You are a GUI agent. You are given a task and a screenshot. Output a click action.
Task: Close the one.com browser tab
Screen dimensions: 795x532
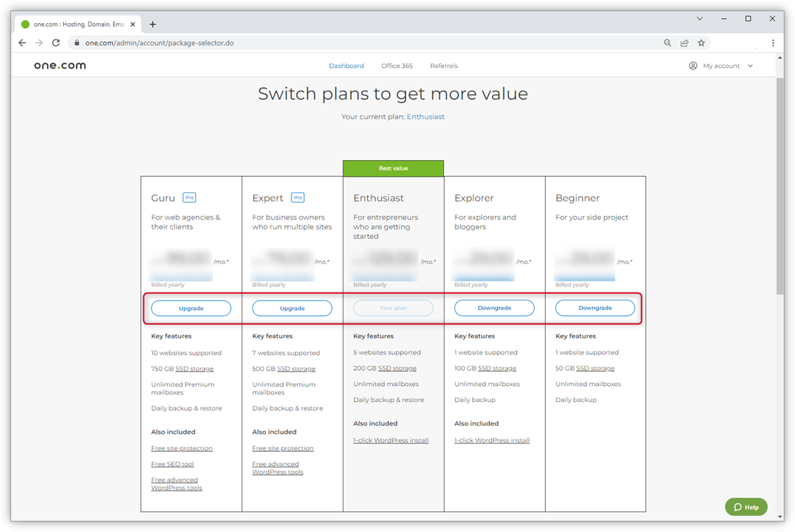tap(133, 24)
